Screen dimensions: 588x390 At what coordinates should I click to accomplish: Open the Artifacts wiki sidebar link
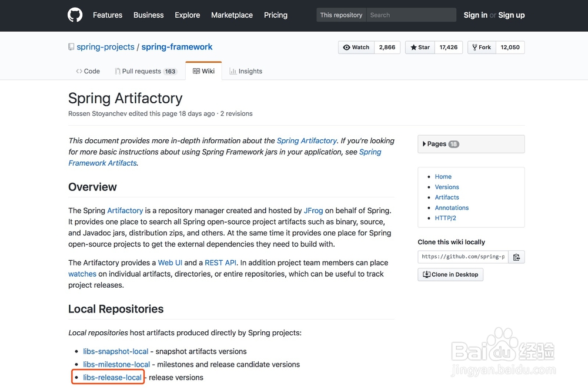click(x=447, y=197)
